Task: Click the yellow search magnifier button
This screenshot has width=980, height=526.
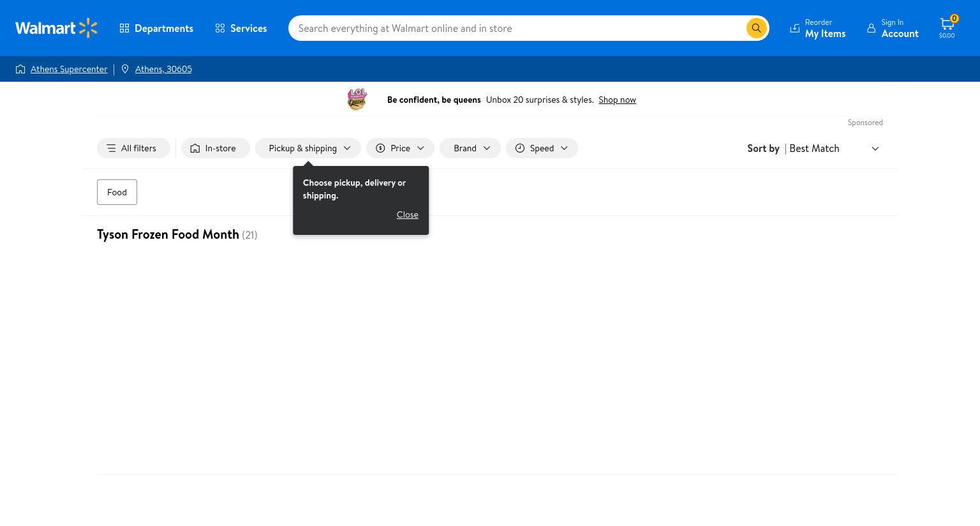Action: (x=756, y=28)
